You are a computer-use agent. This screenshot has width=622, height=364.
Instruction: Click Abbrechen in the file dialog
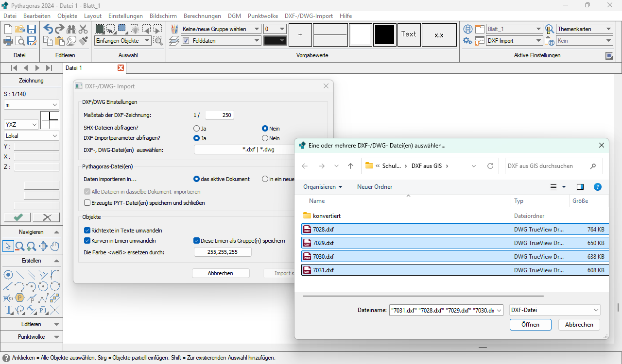[579, 325]
